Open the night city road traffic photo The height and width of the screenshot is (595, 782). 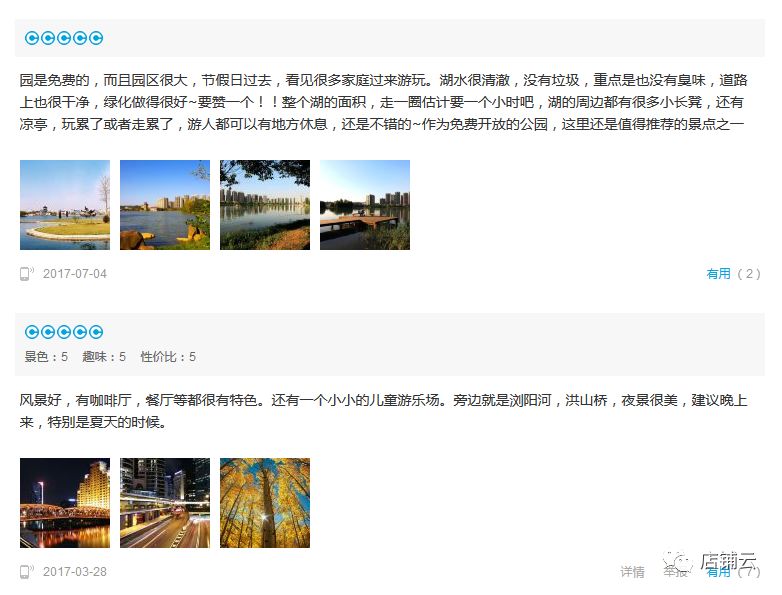(165, 503)
